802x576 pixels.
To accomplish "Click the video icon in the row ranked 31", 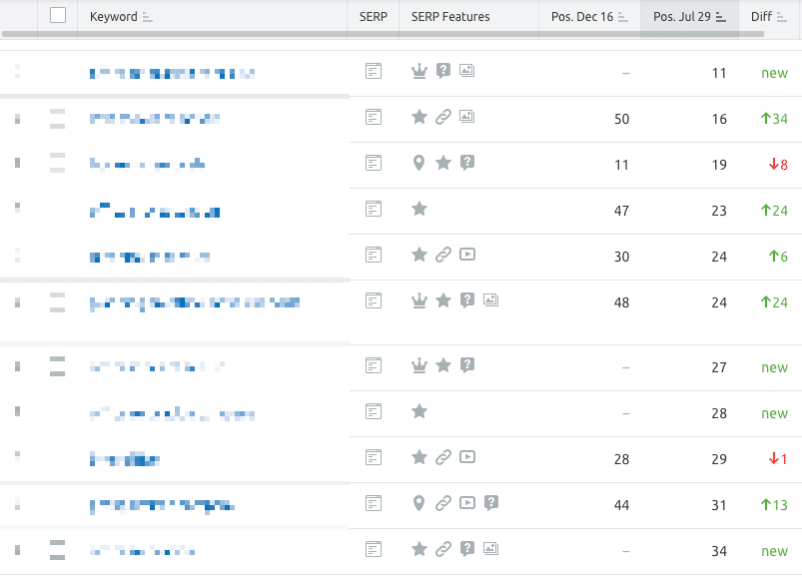I will (467, 503).
